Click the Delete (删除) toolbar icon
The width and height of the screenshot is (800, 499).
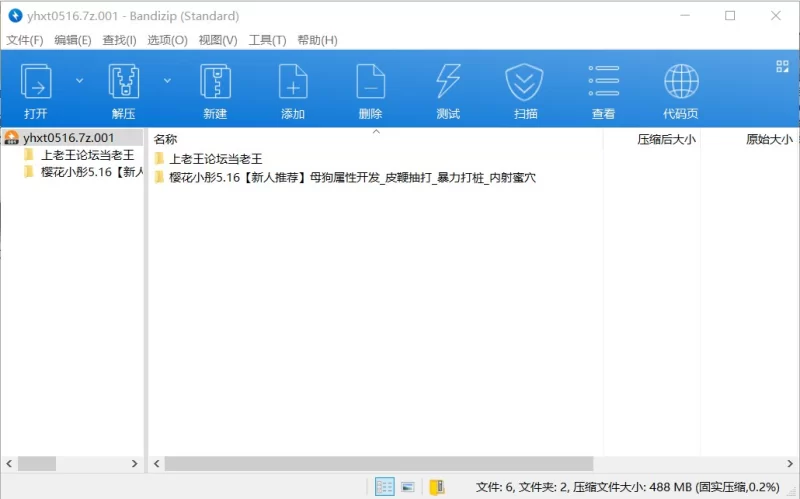pyautogui.click(x=370, y=82)
